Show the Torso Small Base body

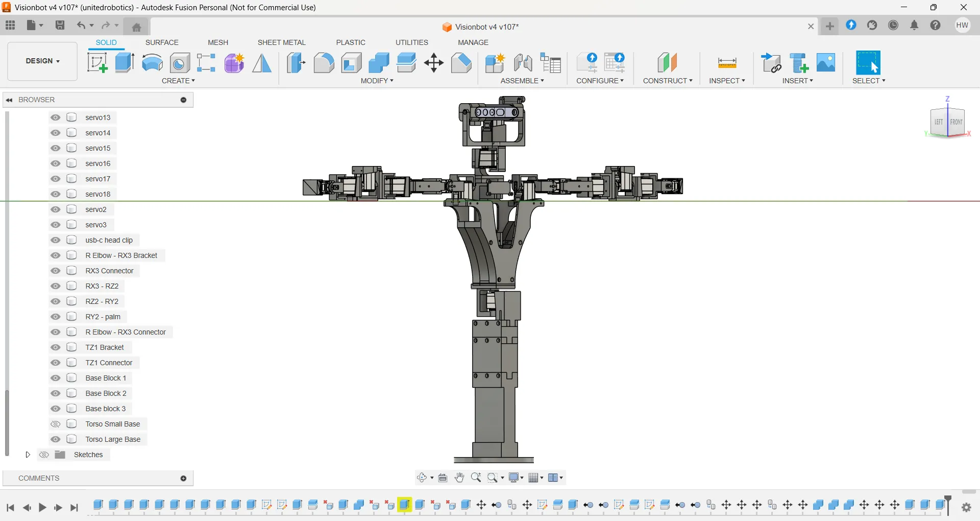tap(56, 424)
